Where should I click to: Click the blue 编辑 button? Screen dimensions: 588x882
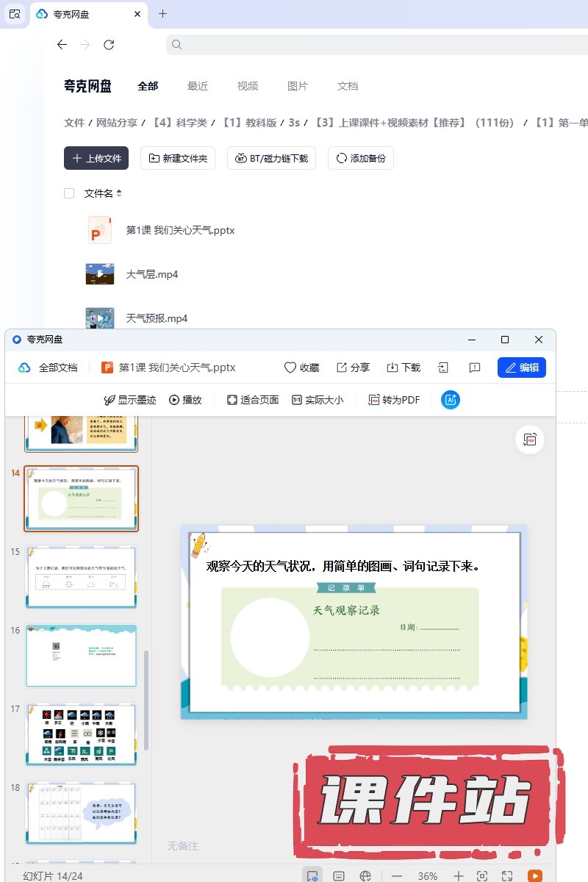[522, 367]
